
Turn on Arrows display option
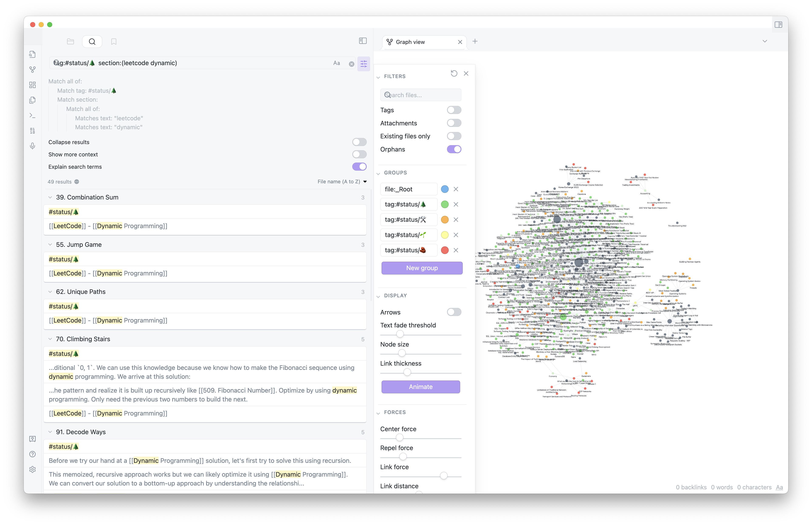(454, 312)
